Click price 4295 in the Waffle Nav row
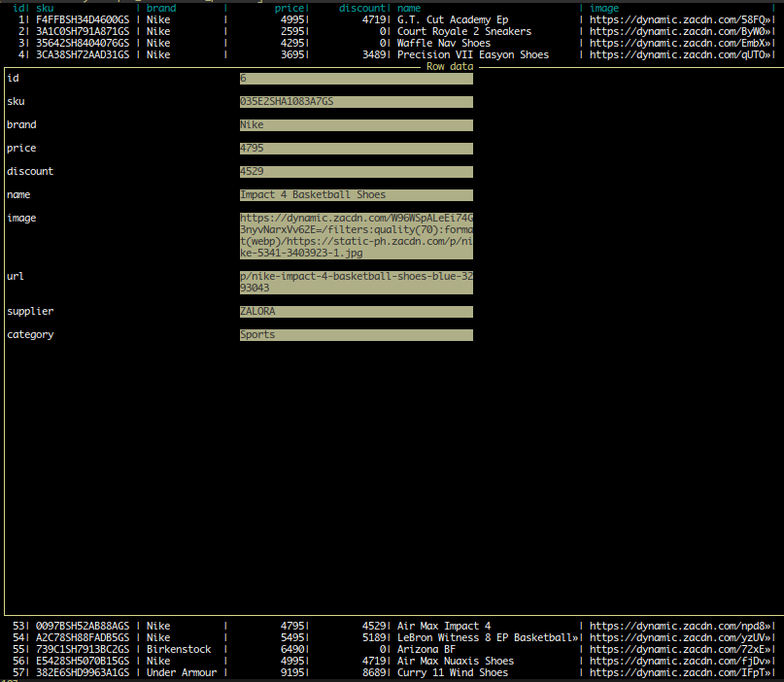Screen dimensions: 784x682 click(292, 43)
